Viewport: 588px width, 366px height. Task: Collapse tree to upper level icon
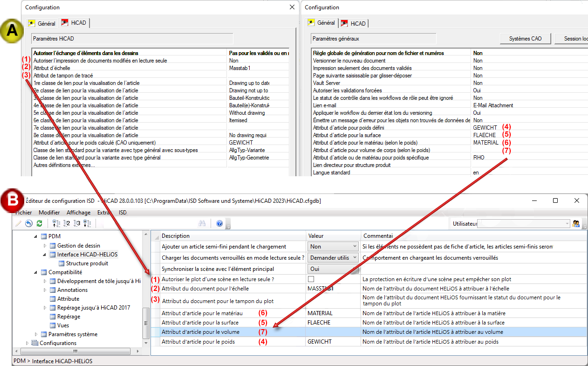coord(56,223)
